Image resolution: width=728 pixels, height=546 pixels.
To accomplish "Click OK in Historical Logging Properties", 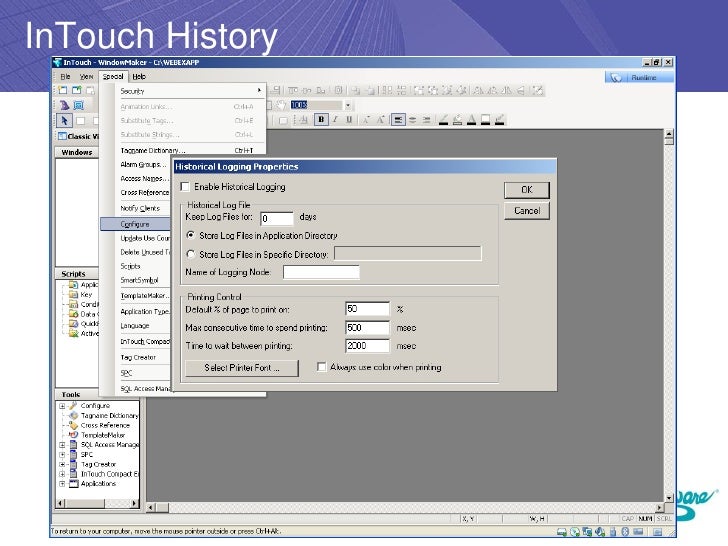I will click(527, 190).
